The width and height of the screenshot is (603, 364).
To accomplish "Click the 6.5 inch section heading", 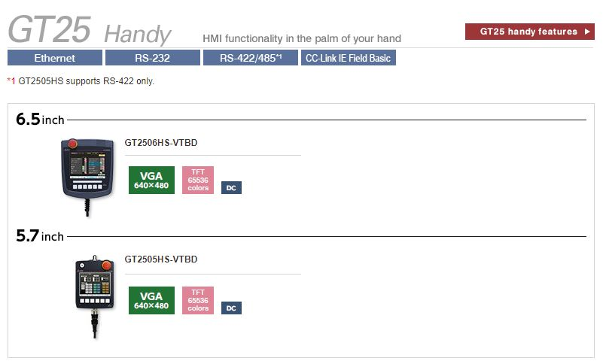I will pos(40,120).
